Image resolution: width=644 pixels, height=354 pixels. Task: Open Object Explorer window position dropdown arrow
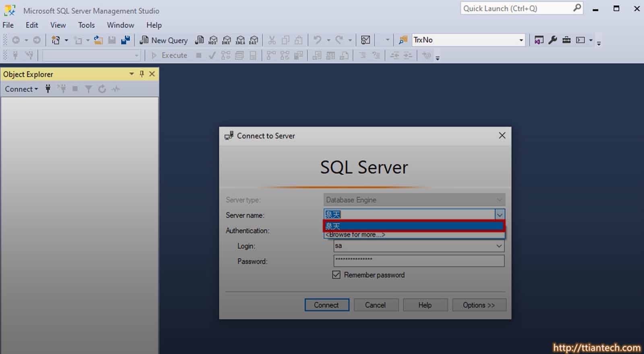point(131,74)
